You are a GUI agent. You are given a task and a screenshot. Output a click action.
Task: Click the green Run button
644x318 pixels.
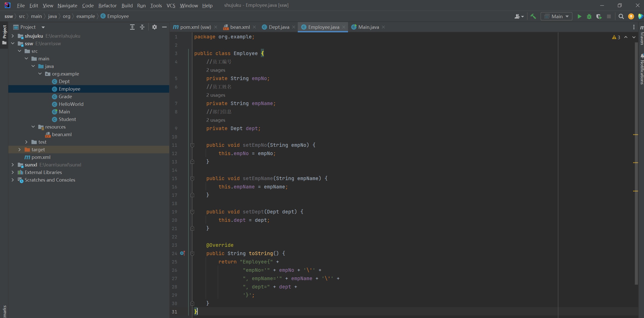tap(579, 16)
